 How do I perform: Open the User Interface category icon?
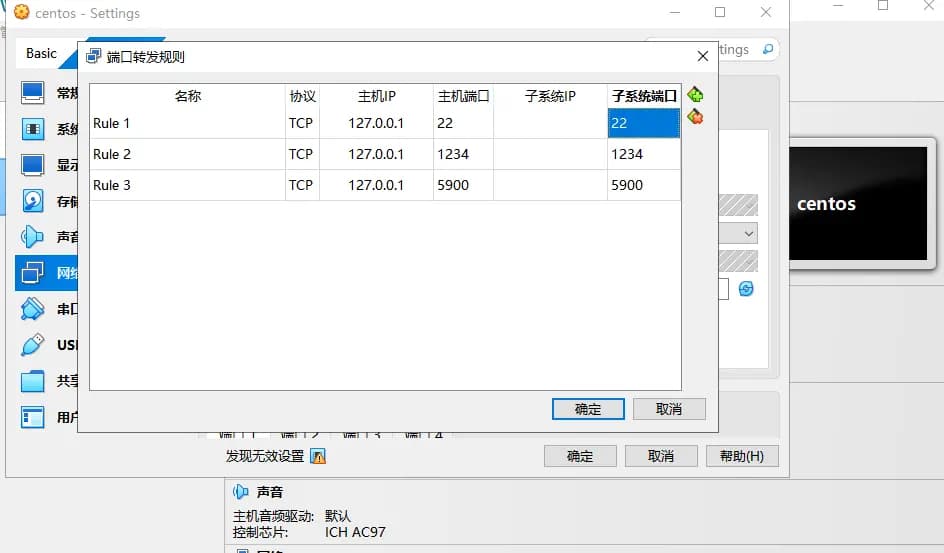pos(33,417)
